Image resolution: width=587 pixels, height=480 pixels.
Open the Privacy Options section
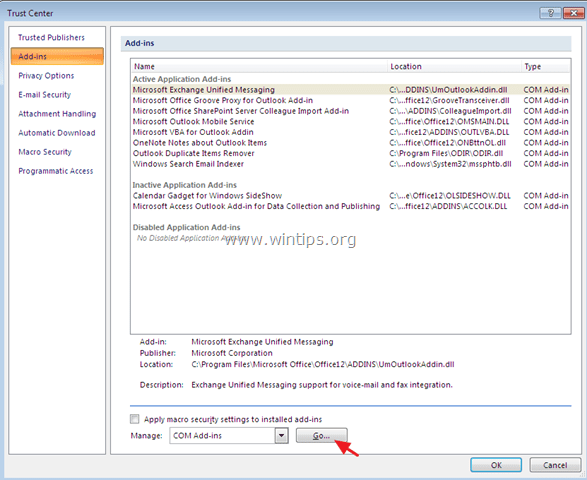tap(46, 76)
